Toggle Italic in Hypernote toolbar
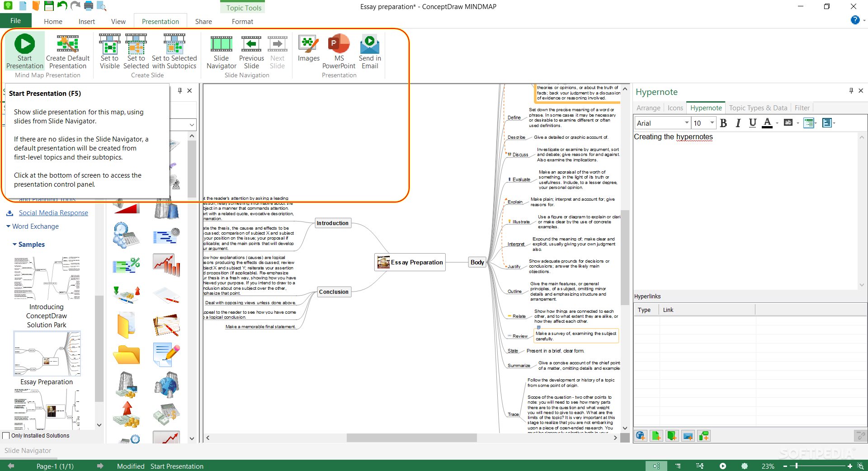 coord(738,123)
